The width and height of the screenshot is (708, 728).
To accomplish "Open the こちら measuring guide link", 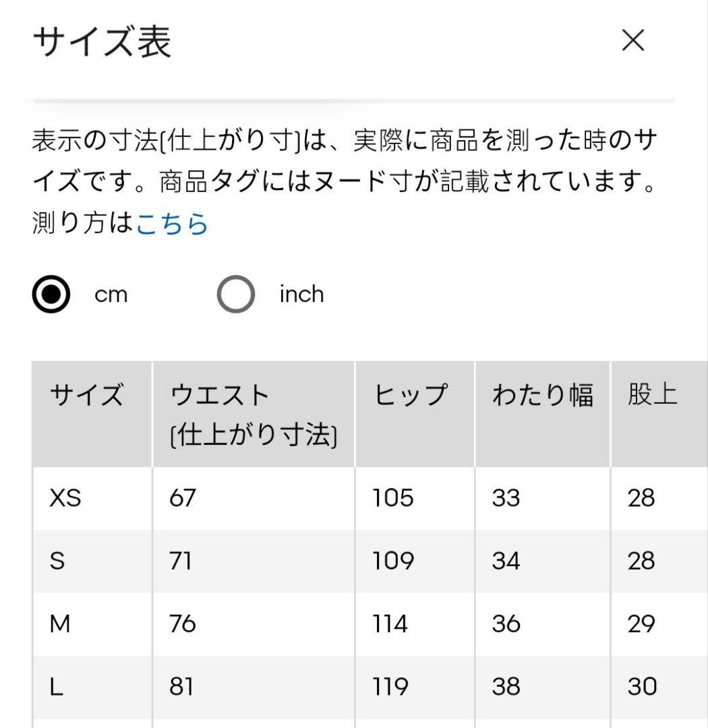I will (x=172, y=223).
